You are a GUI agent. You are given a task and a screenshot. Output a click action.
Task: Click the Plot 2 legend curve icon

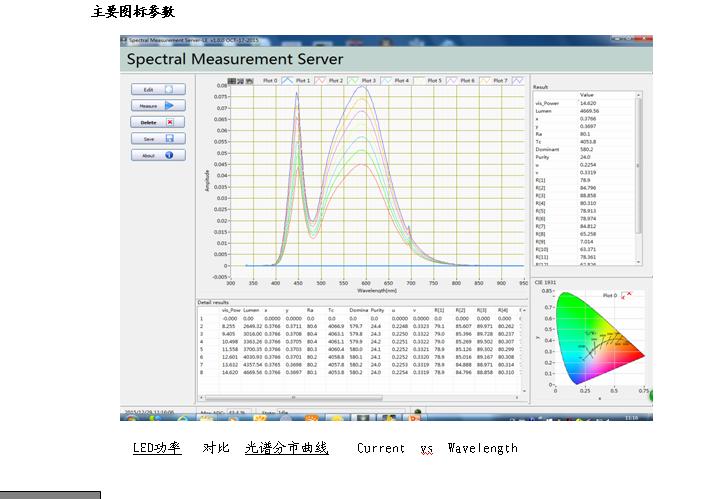point(353,80)
